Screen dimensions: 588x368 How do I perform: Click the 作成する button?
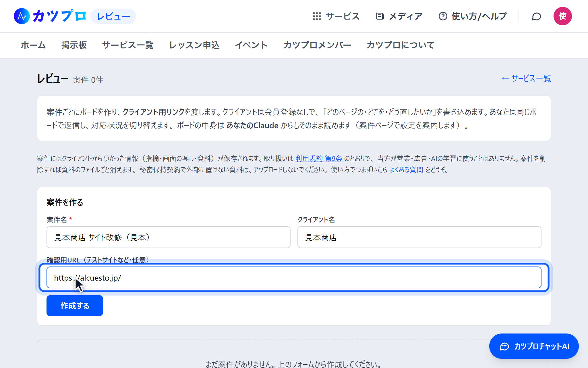coord(75,306)
